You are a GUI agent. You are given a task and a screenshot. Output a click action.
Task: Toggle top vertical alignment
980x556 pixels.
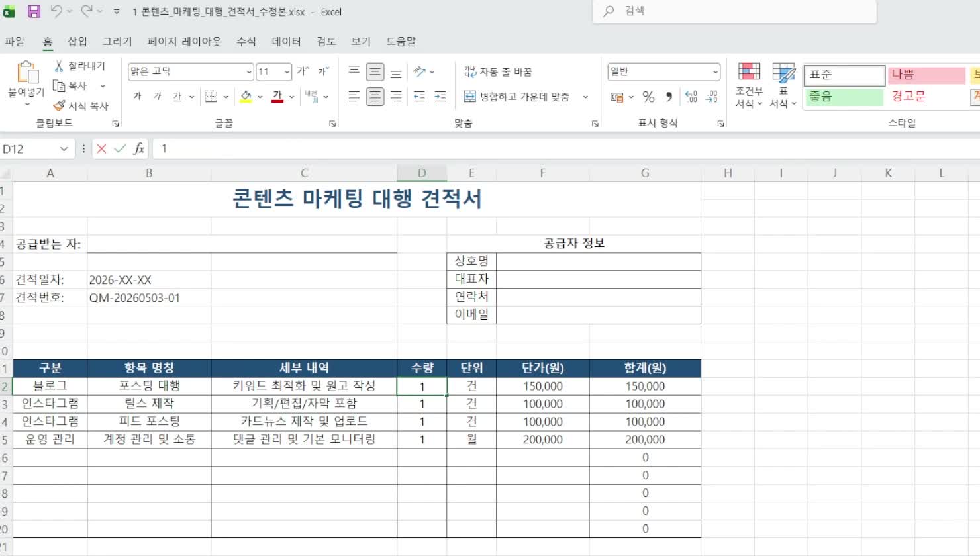click(x=354, y=71)
